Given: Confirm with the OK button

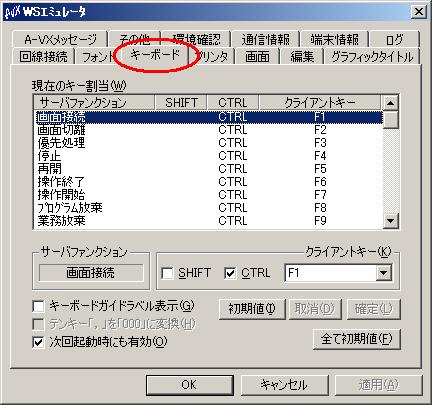Looking at the screenshot, I should 189,385.
